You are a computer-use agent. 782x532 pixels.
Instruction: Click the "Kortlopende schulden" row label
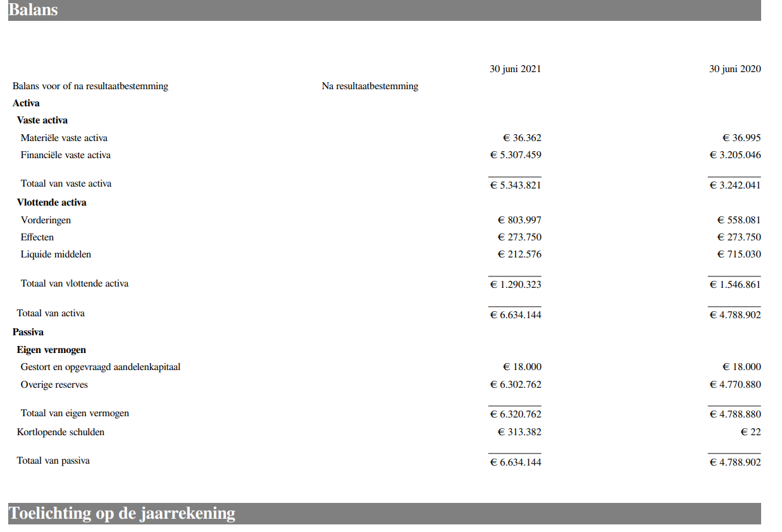61,432
